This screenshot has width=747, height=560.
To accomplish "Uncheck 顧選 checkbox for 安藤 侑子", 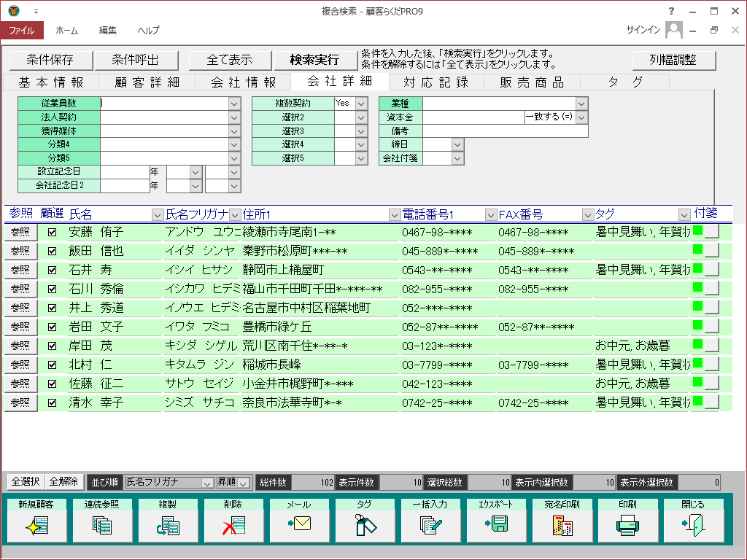I will (52, 233).
